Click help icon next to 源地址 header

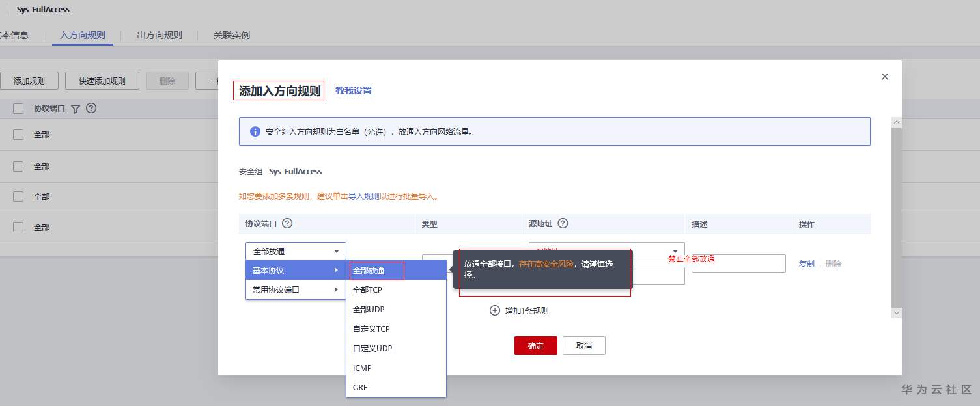(563, 223)
